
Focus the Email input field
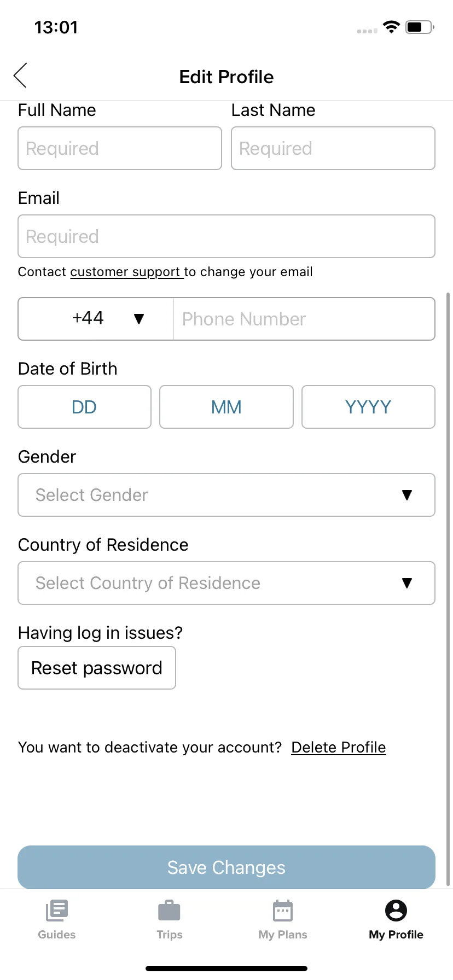point(226,236)
